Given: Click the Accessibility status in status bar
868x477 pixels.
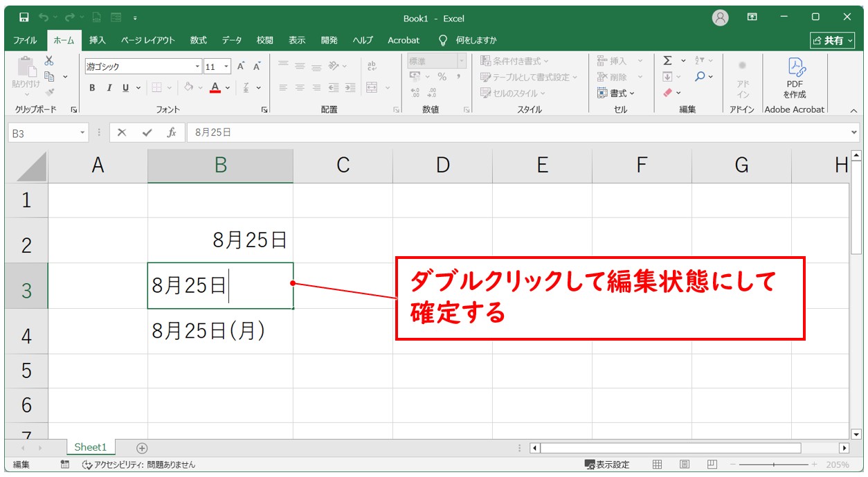Looking at the screenshot, I should tap(139, 465).
